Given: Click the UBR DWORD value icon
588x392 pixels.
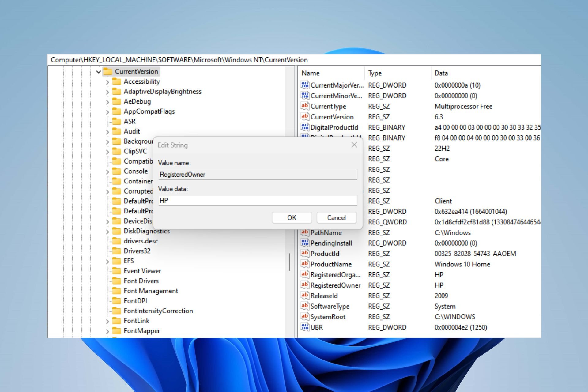Looking at the screenshot, I should coord(305,327).
